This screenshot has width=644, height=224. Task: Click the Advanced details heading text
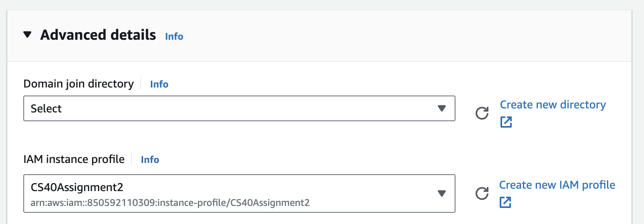pos(98,35)
